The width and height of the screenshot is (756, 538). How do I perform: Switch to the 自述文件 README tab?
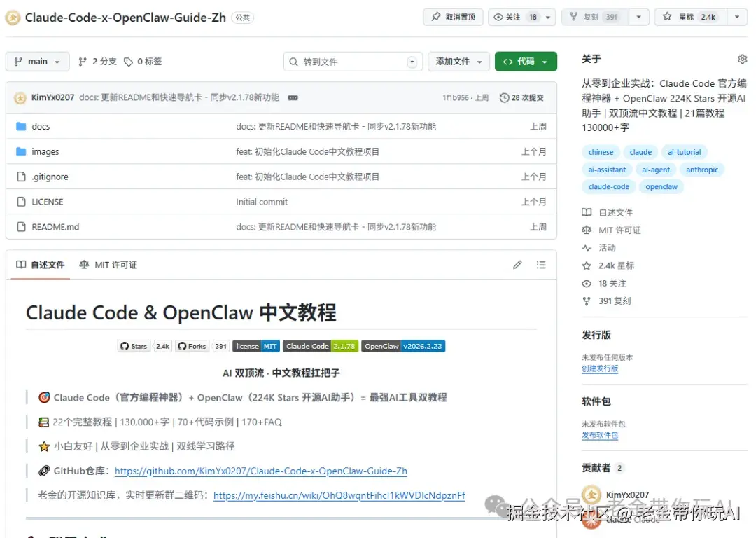tap(40, 265)
